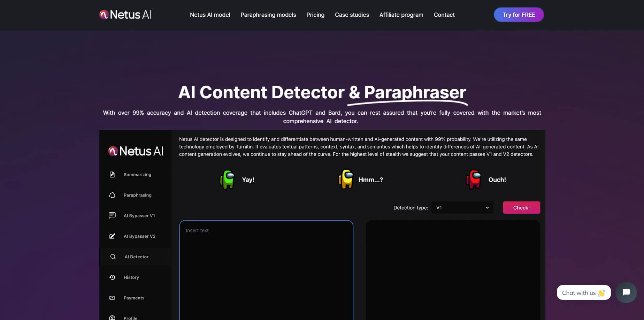
Task: Click the AI Content Detector & Paraphraser heading
Action: tap(322, 92)
